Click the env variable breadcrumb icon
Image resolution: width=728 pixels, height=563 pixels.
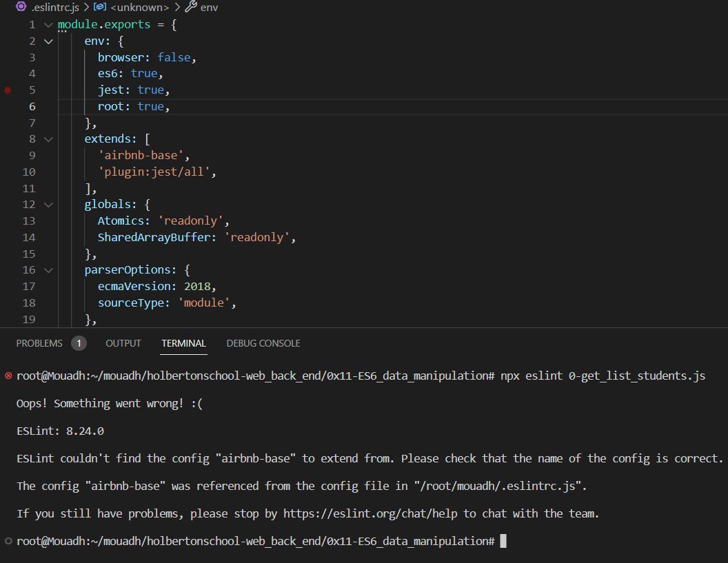192,8
